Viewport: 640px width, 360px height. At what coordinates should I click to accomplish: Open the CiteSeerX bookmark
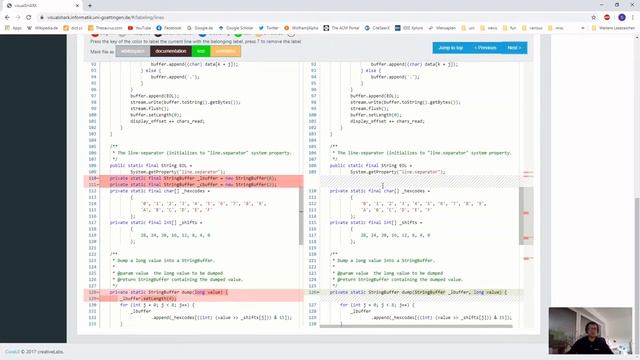(378, 28)
